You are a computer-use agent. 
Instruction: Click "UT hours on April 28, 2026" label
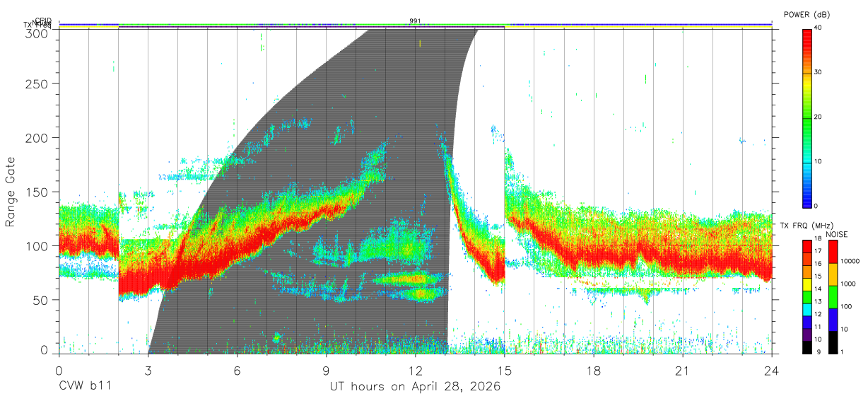[415, 387]
